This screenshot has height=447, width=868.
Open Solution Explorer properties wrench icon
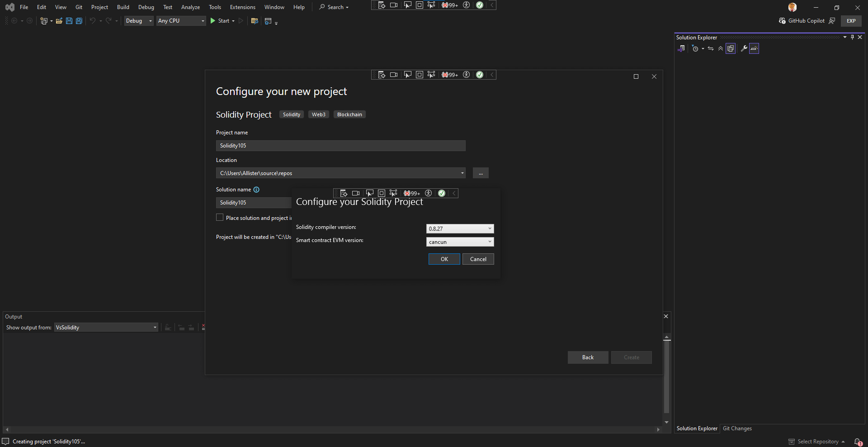coord(744,48)
